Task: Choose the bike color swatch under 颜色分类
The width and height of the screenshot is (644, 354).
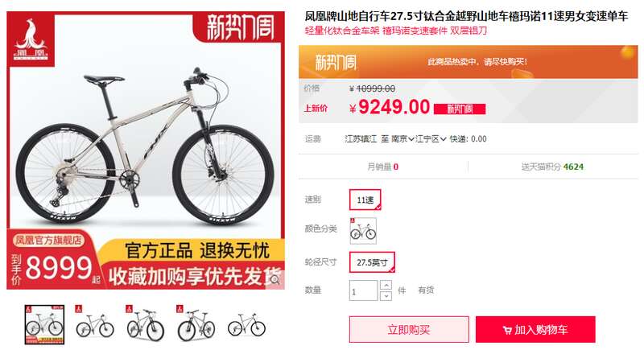Action: point(363,231)
